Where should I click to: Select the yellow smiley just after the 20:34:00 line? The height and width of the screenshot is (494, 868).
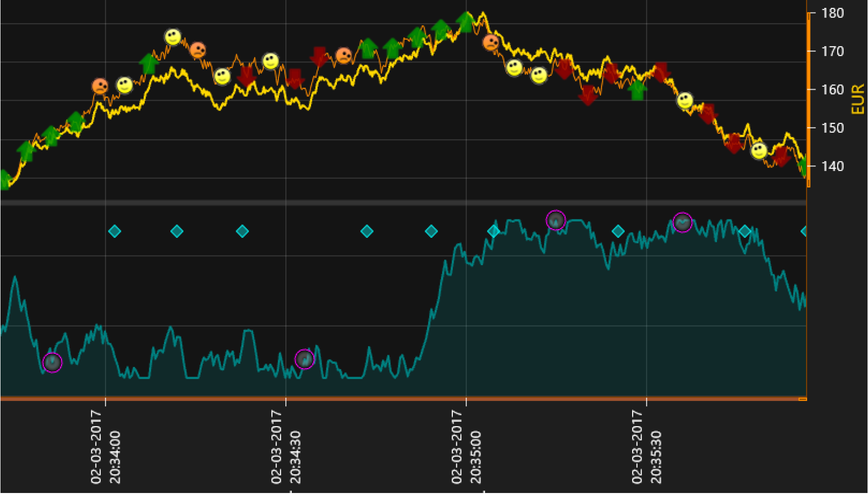pyautogui.click(x=124, y=85)
